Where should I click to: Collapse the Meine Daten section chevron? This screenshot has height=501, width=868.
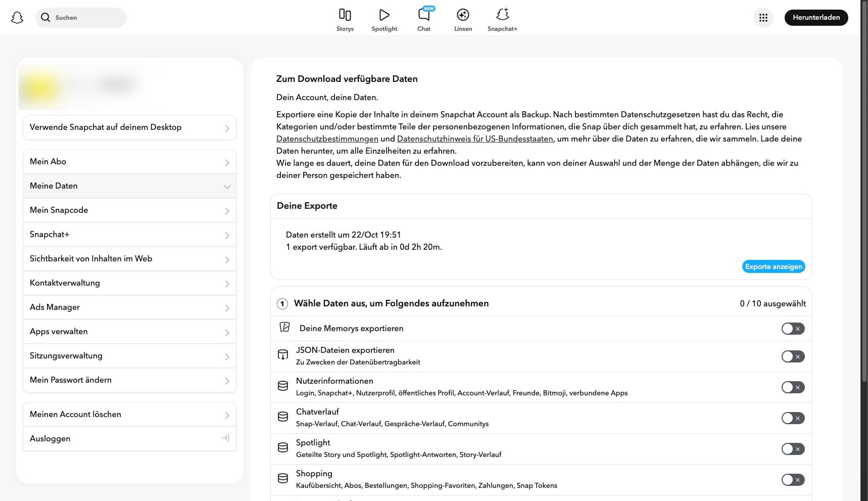pyautogui.click(x=227, y=187)
